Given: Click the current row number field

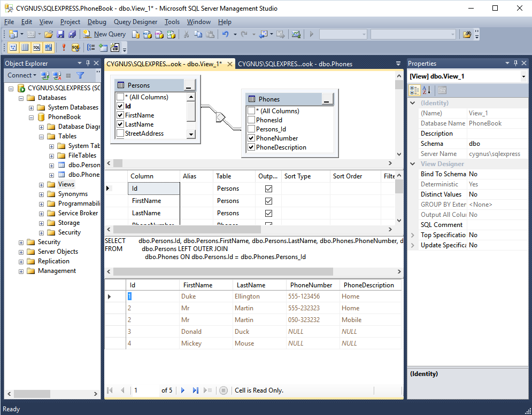Looking at the screenshot, I should (x=145, y=390).
